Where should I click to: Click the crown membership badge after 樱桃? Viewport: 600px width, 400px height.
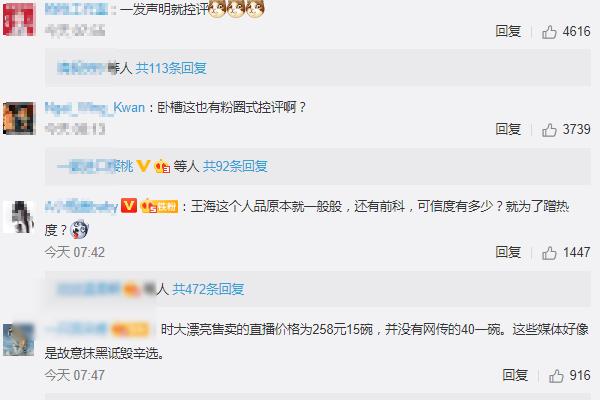coord(162,166)
